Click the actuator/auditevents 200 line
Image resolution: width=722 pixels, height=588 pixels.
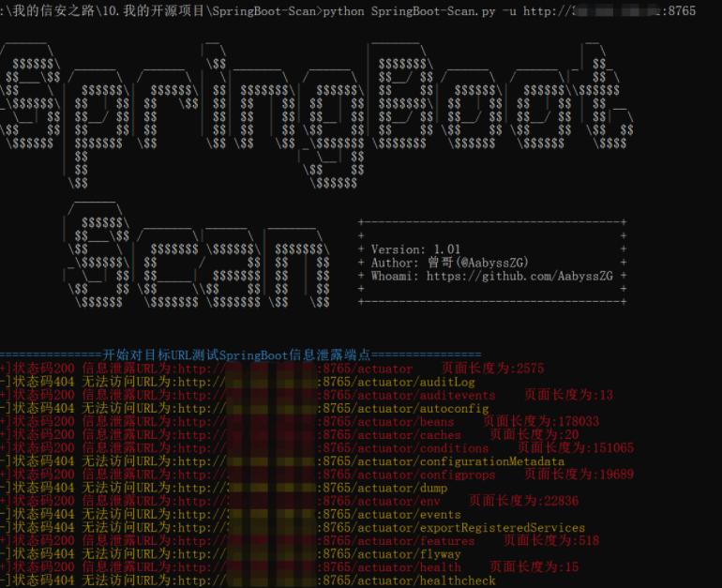(307, 395)
